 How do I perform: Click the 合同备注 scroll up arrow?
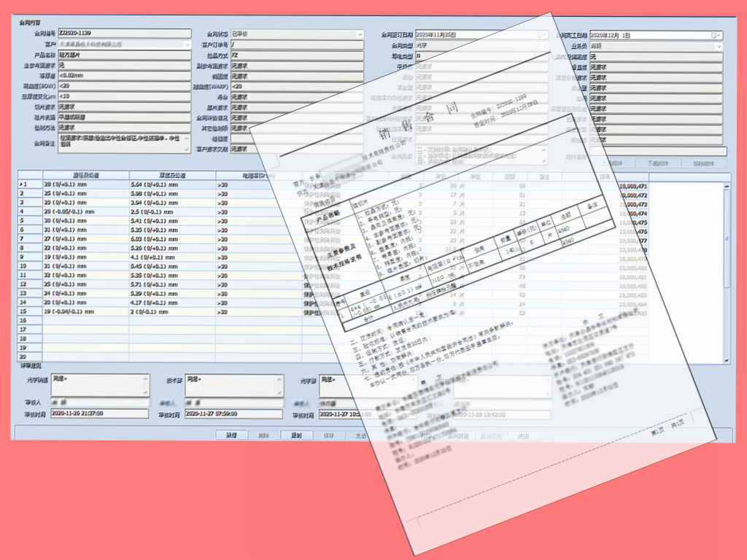point(187,137)
